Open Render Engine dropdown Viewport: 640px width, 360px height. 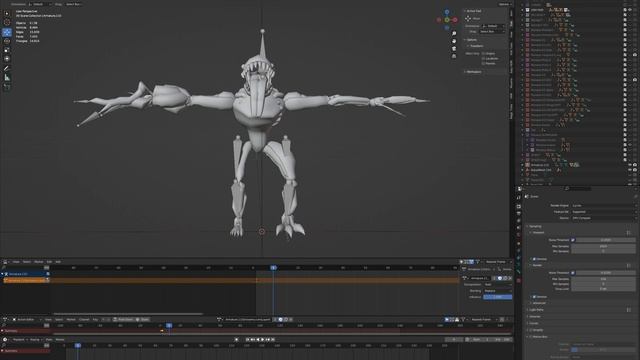[x=603, y=206]
